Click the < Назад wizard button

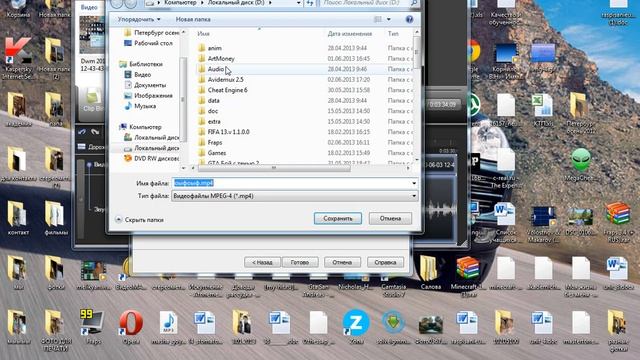[262, 262]
